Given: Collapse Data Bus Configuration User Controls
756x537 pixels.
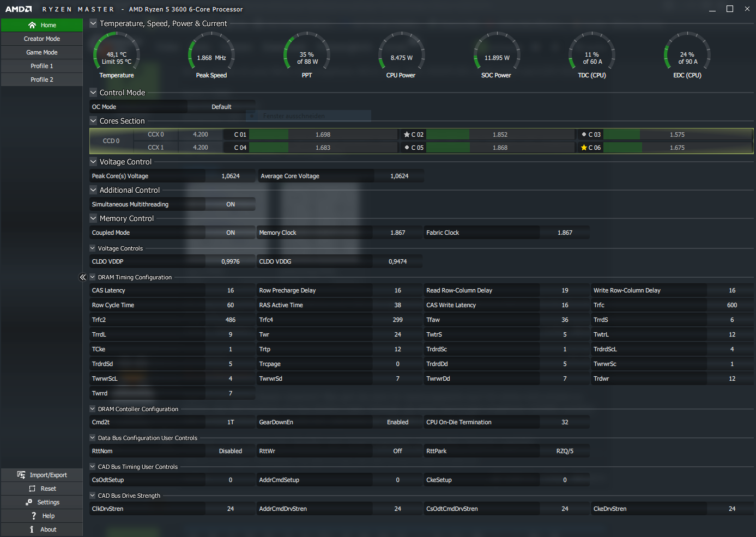Looking at the screenshot, I should point(93,438).
